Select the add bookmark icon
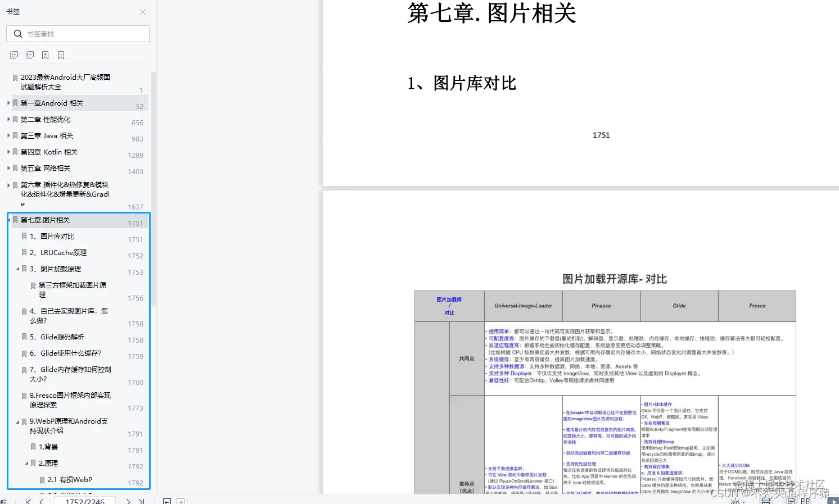This screenshot has height=504, width=839. [45, 55]
